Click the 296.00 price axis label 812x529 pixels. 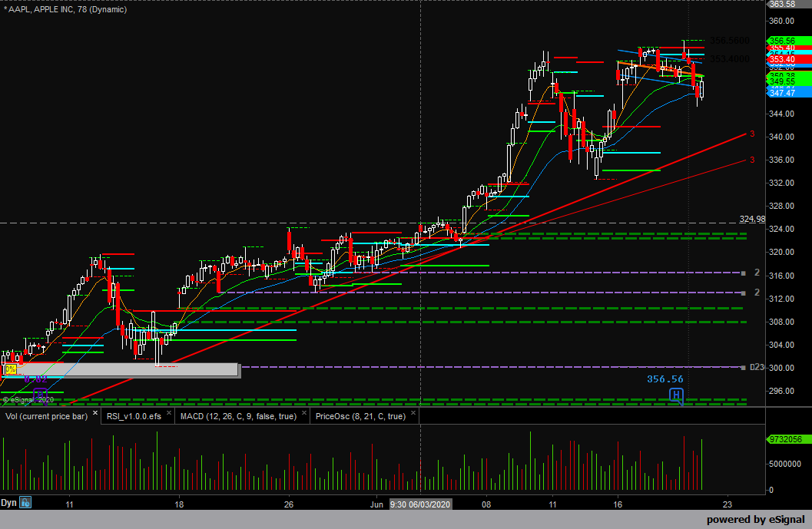(781, 391)
